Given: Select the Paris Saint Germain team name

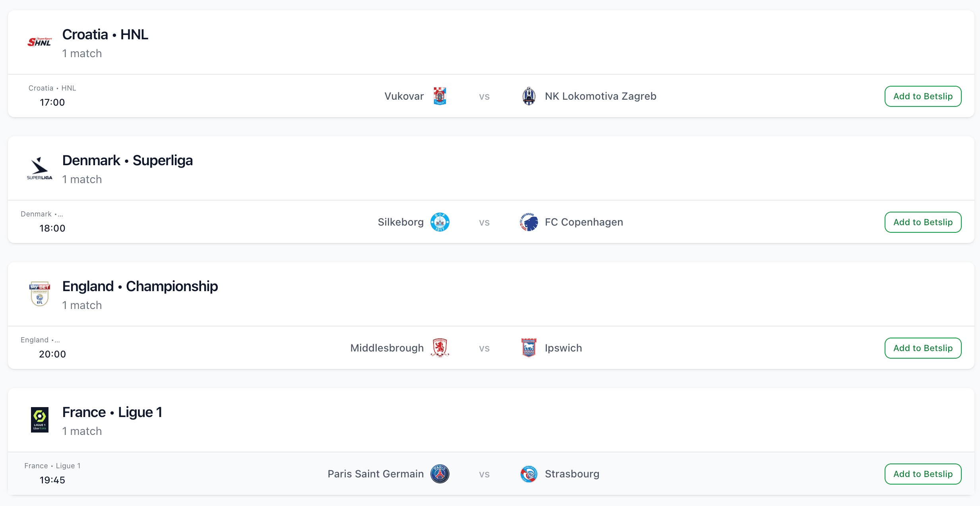Looking at the screenshot, I should (376, 474).
